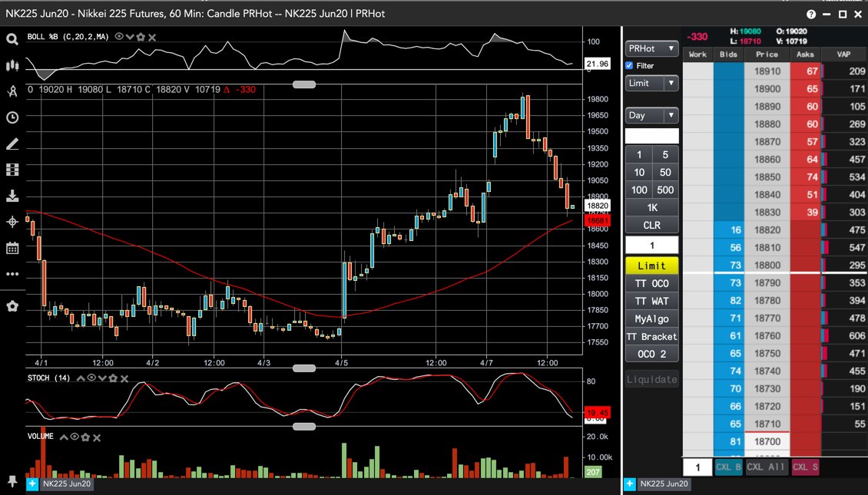This screenshot has height=495, width=868.
Task: Click the Bids column header
Action: point(728,54)
